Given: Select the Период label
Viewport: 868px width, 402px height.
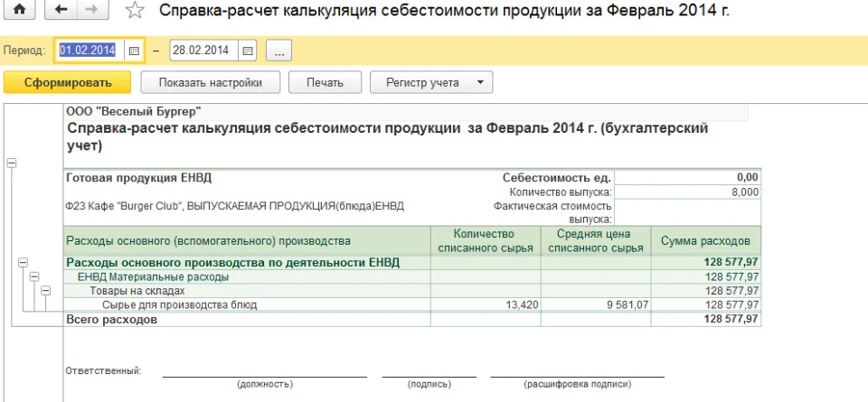Looking at the screenshot, I should point(24,51).
